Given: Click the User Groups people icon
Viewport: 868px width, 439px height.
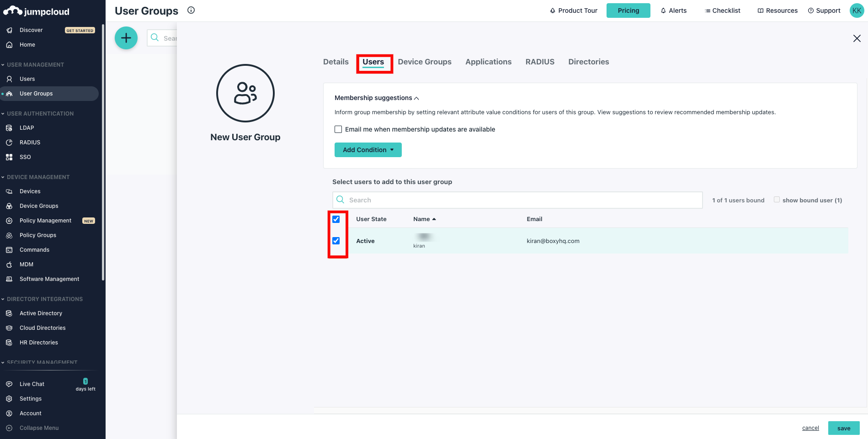Looking at the screenshot, I should tap(9, 94).
